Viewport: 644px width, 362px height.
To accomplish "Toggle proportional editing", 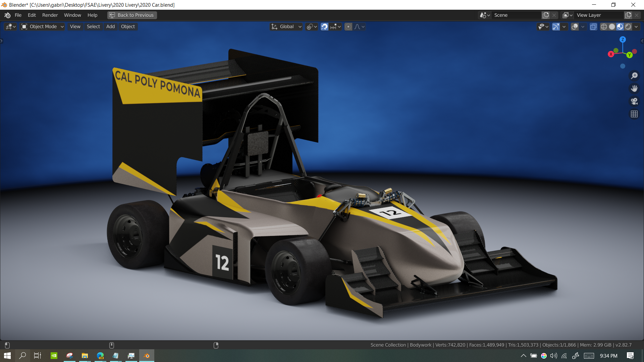I will (348, 26).
